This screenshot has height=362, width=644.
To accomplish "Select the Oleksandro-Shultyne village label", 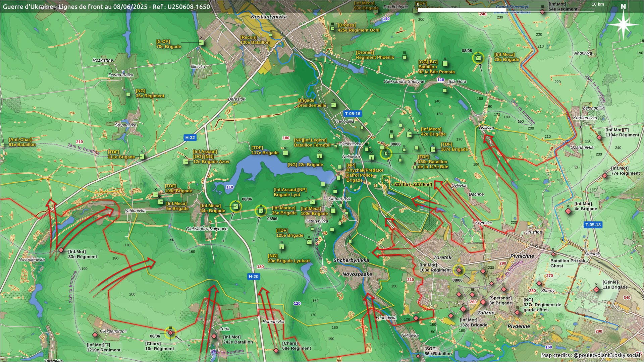I will 404,81.
